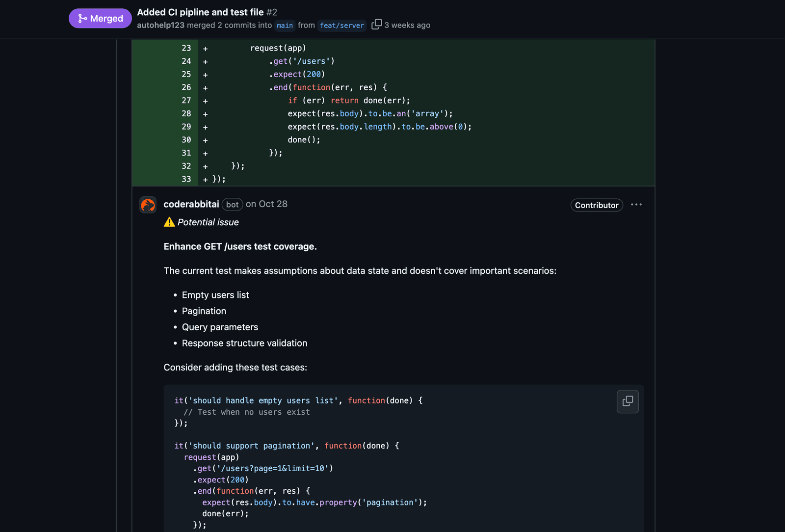Screen dimensions: 785x532
Task: Select the Merged status badge
Action: 100,18
